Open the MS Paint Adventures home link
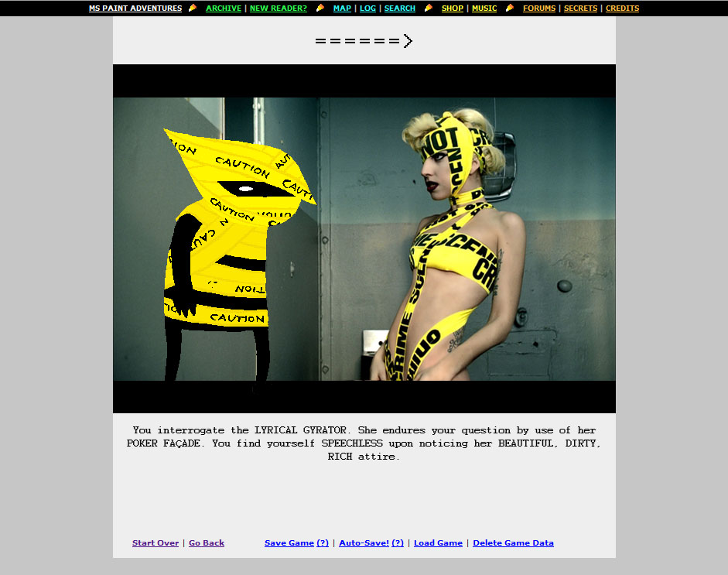The height and width of the screenshot is (575, 728). [x=135, y=9]
